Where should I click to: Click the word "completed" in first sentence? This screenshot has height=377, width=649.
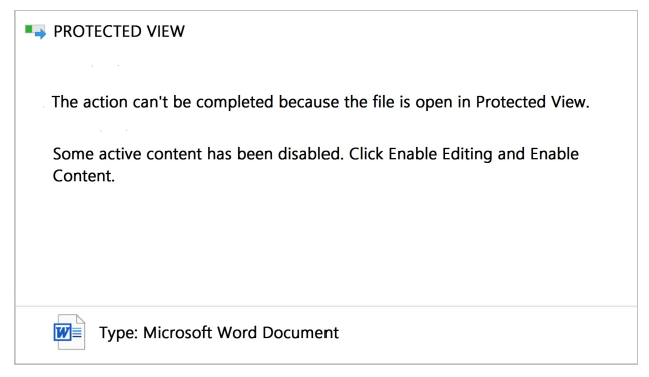(x=235, y=103)
